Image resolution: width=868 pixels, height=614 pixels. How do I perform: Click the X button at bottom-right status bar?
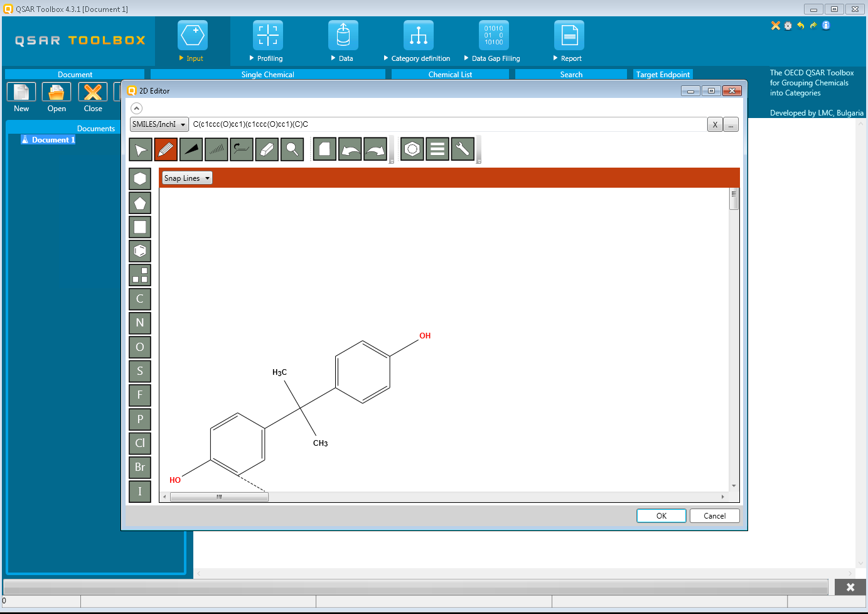[x=850, y=587]
